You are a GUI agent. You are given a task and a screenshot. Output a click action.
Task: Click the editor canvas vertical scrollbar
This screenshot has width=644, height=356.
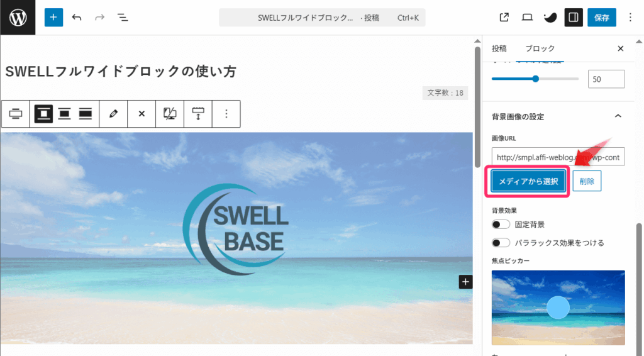tap(477, 107)
